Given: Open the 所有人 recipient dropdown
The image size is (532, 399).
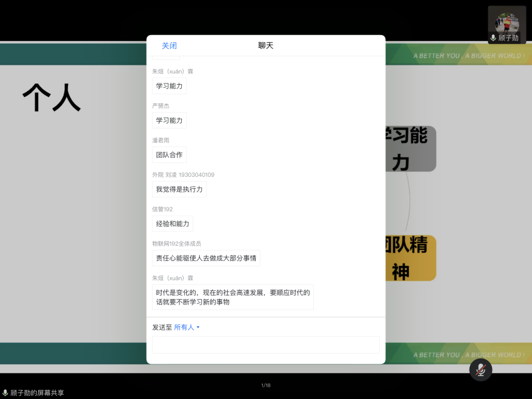Looking at the screenshot, I should pyautogui.click(x=185, y=327).
